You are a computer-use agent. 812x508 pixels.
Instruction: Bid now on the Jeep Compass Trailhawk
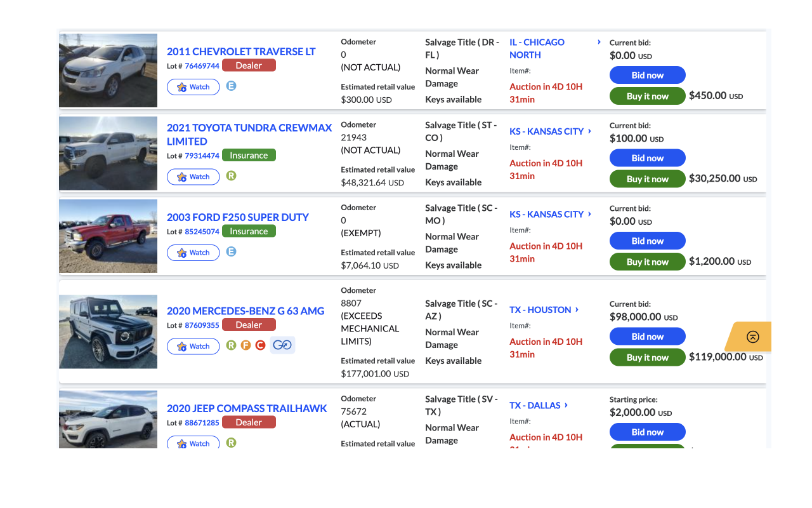point(648,432)
